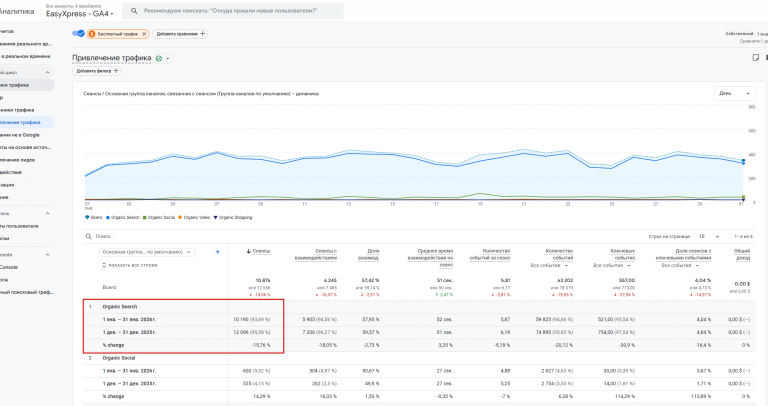Click the table search magnifier icon
768x406 pixels.
click(x=89, y=236)
